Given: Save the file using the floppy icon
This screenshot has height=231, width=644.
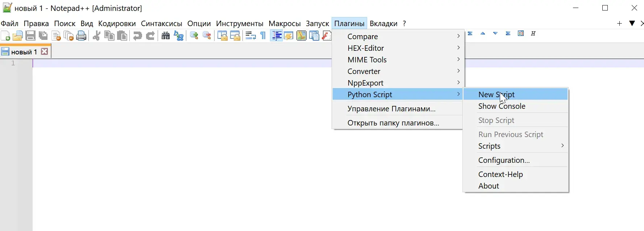Looking at the screenshot, I should coord(30,36).
